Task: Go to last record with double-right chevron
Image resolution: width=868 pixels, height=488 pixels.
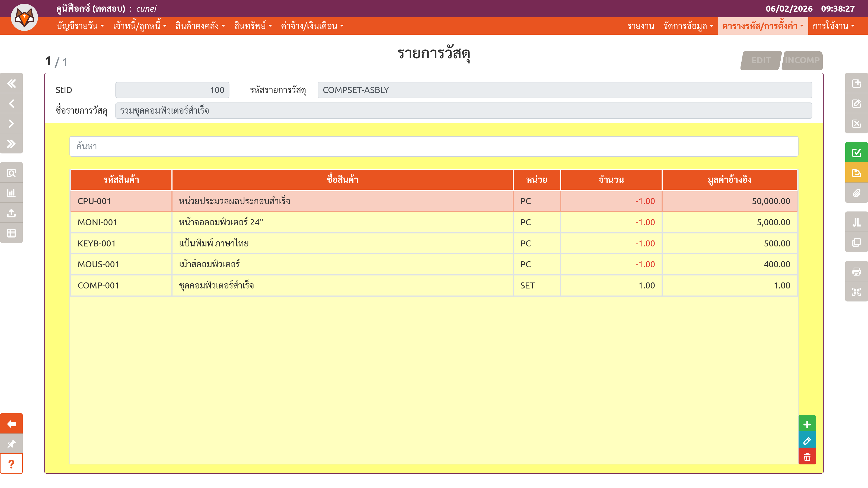Action: point(11,144)
